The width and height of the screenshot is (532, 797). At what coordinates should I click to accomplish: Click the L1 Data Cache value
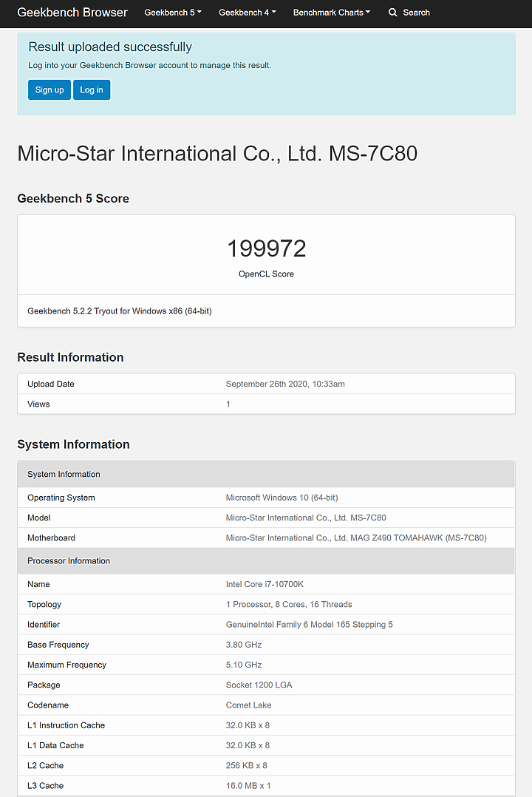(248, 745)
